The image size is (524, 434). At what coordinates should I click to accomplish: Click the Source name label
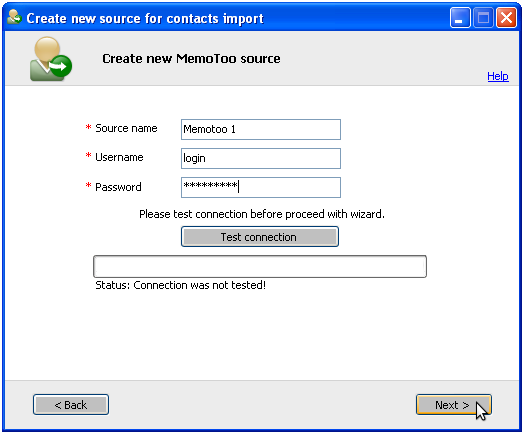(126, 128)
